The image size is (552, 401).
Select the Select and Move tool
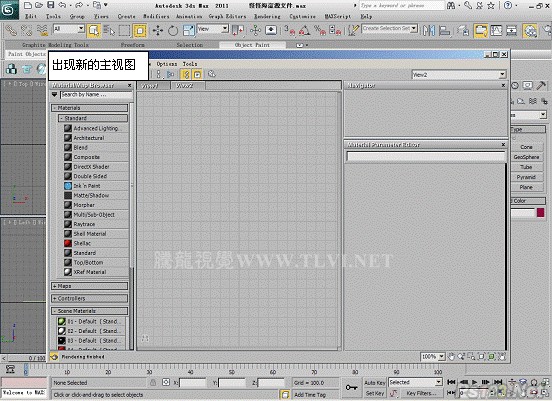(x=158, y=31)
